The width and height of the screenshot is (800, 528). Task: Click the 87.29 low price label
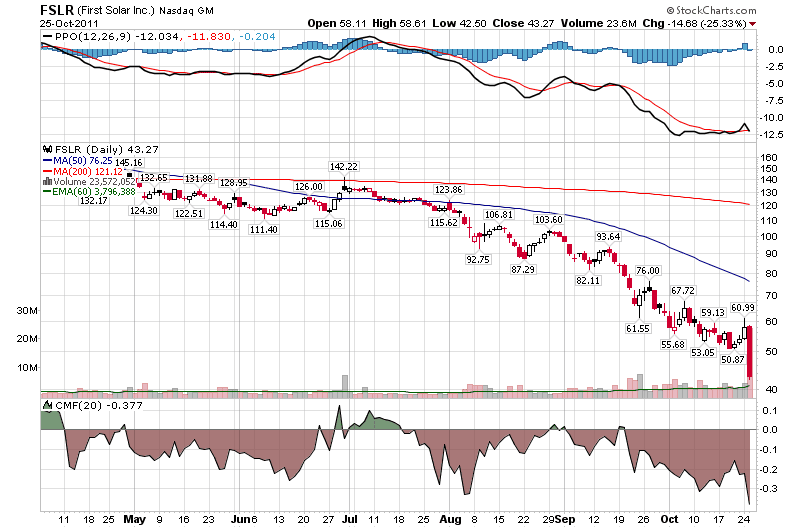522,269
